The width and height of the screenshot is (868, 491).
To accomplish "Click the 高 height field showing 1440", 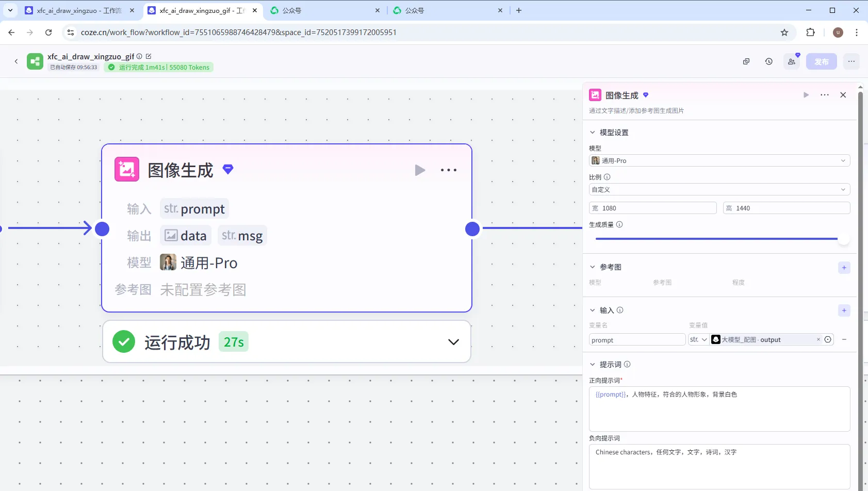I will (787, 208).
